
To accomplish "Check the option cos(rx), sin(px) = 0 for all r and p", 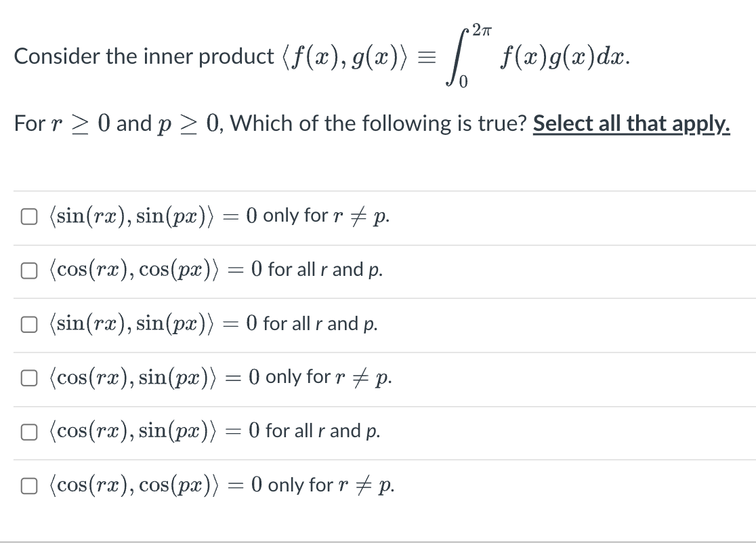I will [x=30, y=432].
